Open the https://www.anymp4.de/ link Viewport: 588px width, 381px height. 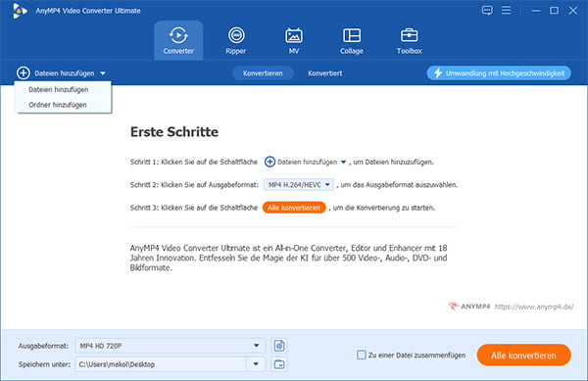pyautogui.click(x=534, y=307)
